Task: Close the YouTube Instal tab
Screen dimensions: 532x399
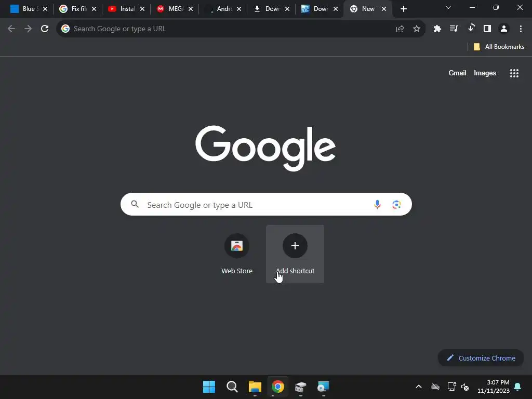Action: tap(142, 9)
